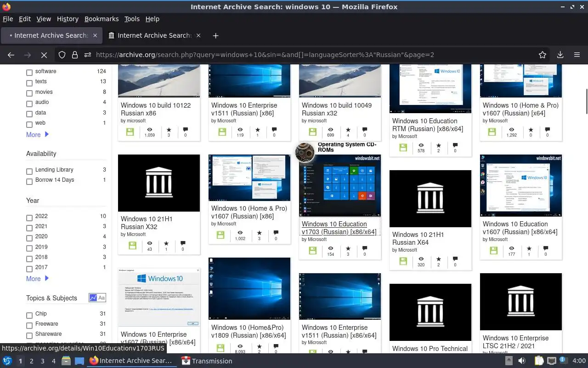Check the software media type filter
The width and height of the screenshot is (588, 368).
(x=29, y=73)
